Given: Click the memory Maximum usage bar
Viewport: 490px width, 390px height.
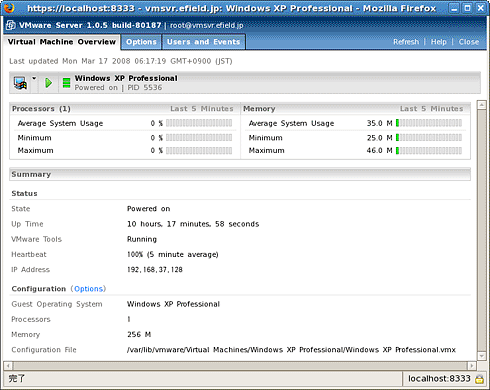Looking at the screenshot, I should (x=429, y=151).
